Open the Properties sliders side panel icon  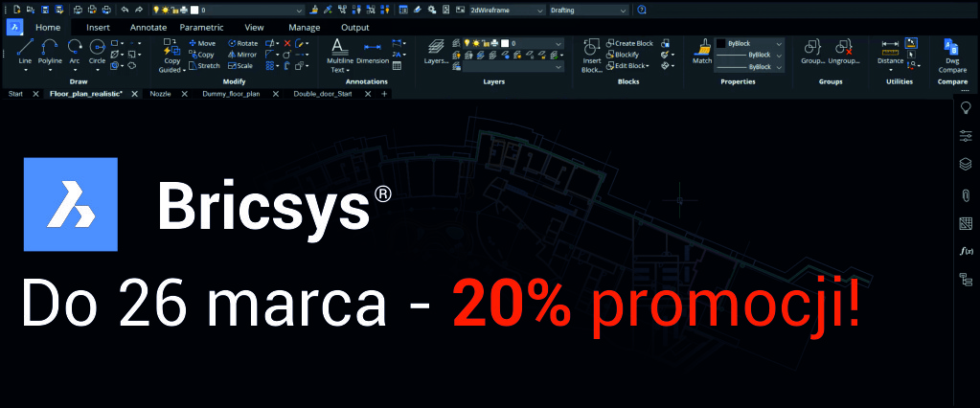pos(966,136)
